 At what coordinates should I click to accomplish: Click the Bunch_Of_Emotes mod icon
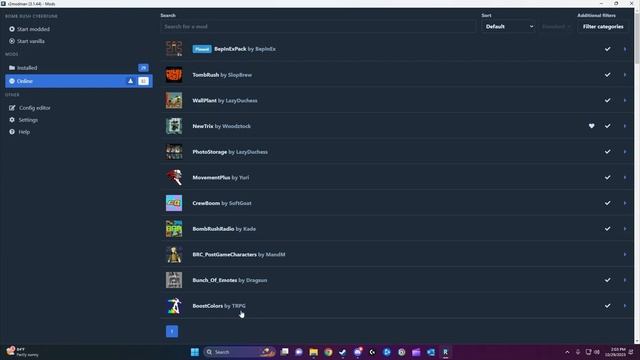click(x=174, y=280)
